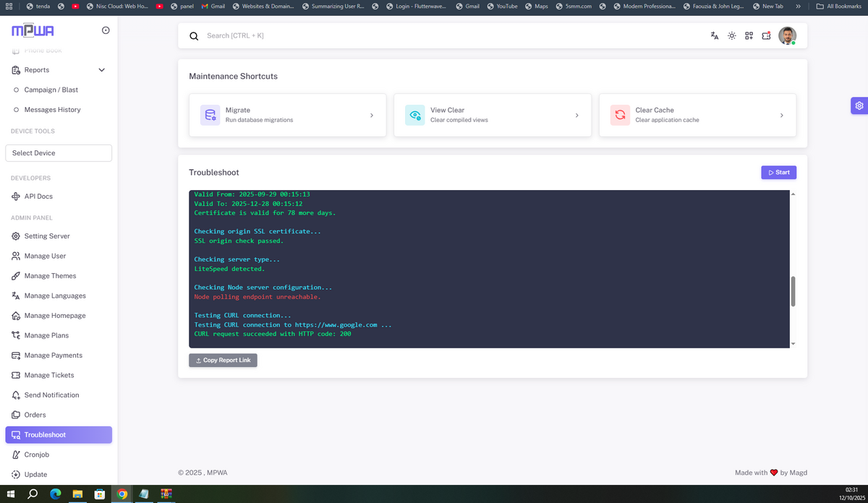Open Chrome from the Windows taskbar
Viewport: 868px width, 503px height.
(x=122, y=494)
